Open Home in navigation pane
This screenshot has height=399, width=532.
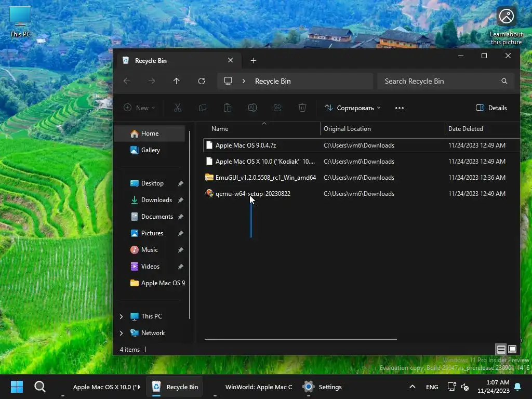tap(150, 134)
